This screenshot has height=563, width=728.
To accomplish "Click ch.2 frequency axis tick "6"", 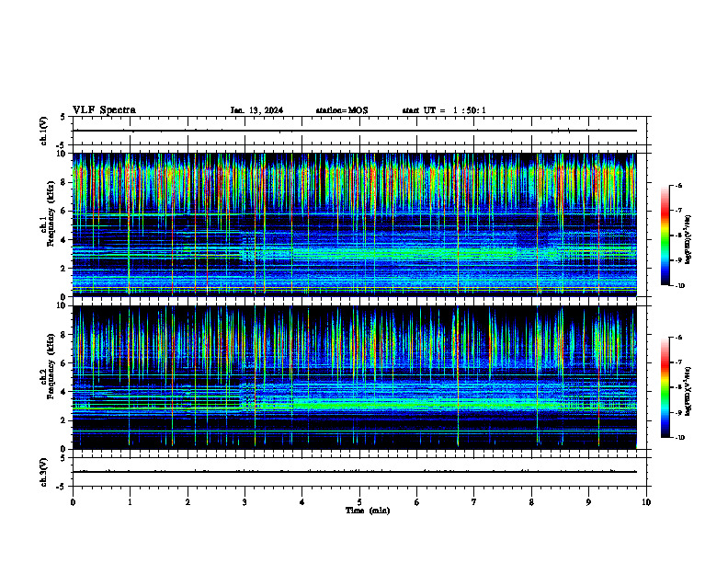I will point(63,363).
